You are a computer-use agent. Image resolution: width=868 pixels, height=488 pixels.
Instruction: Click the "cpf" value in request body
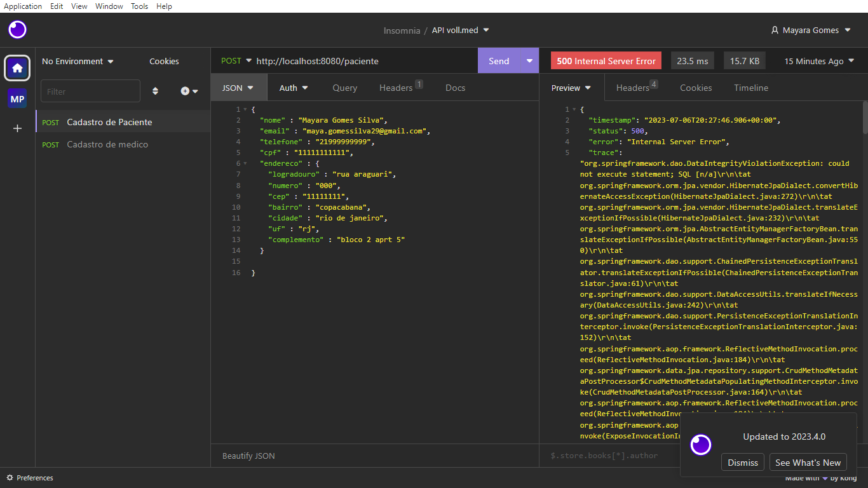323,152
